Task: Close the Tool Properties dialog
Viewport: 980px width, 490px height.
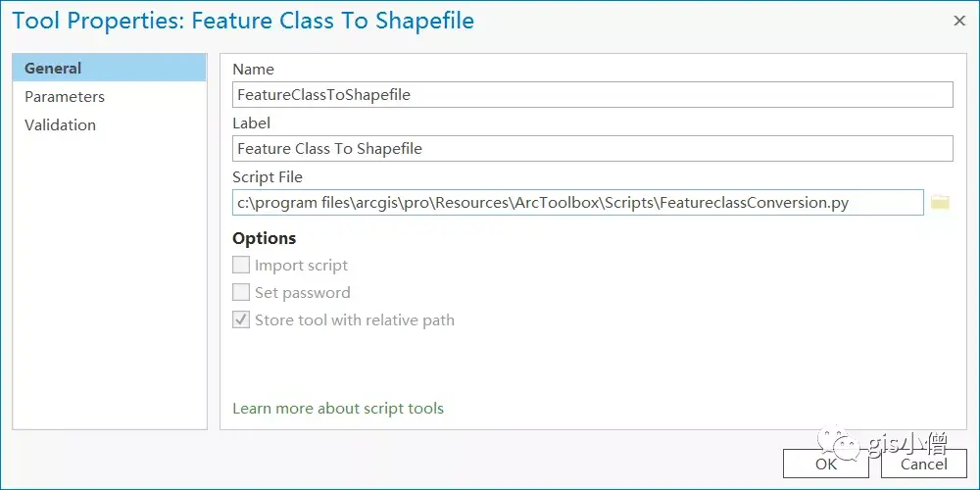Action: click(x=958, y=21)
